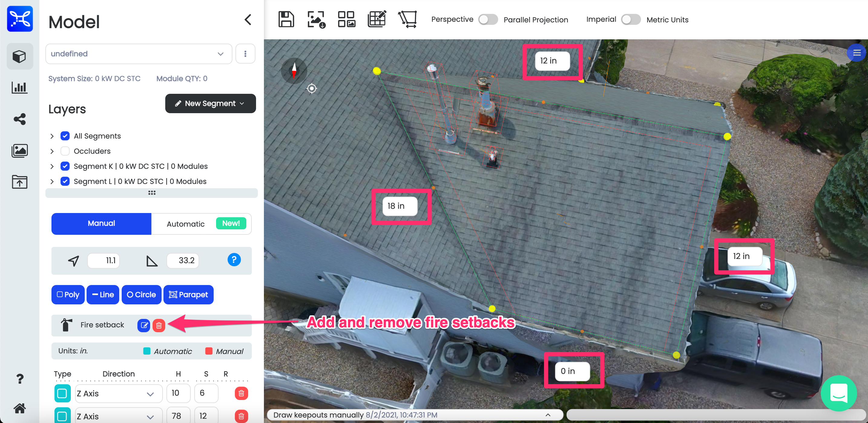Viewport: 868px width, 423px height.
Task: Open the image gallery sidebar icon
Action: click(20, 151)
